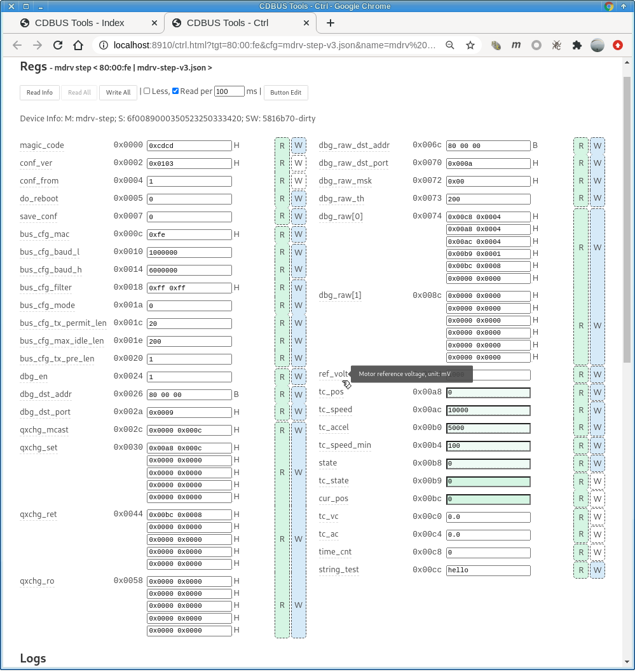Edit the dbg_raw_th value field
The height and width of the screenshot is (672, 635).
(x=488, y=199)
